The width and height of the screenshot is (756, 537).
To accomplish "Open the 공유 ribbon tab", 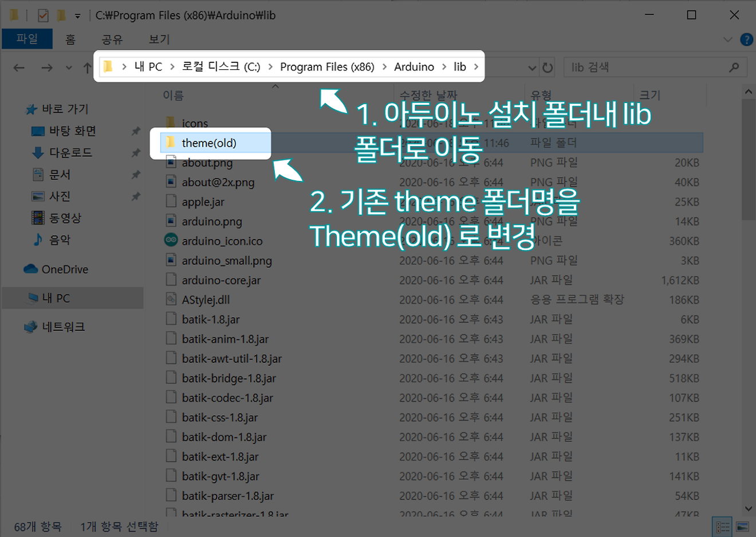I will [112, 39].
